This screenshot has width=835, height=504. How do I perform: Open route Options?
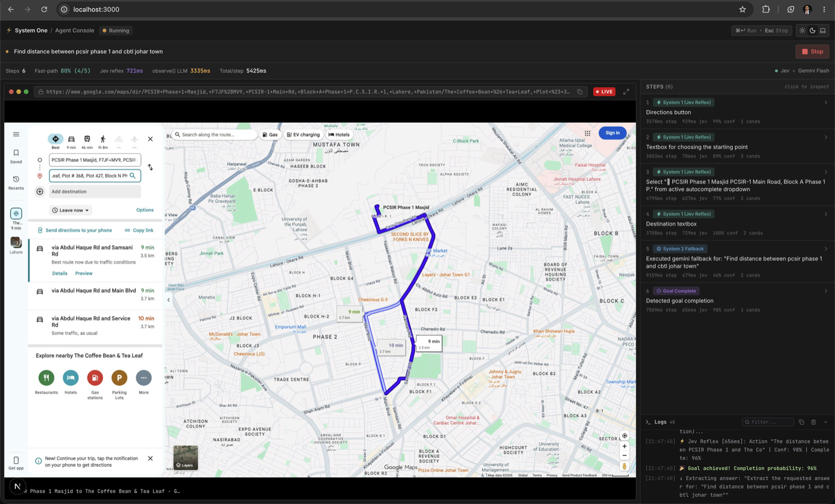145,210
